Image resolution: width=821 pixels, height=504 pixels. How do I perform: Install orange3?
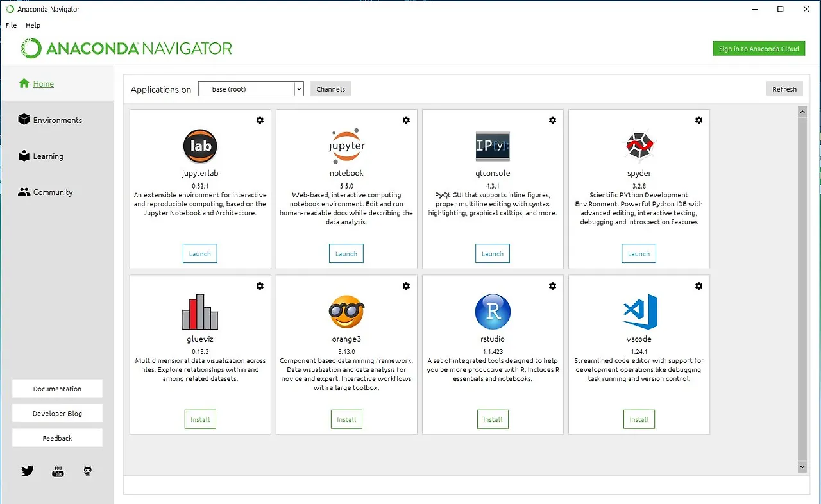click(346, 419)
